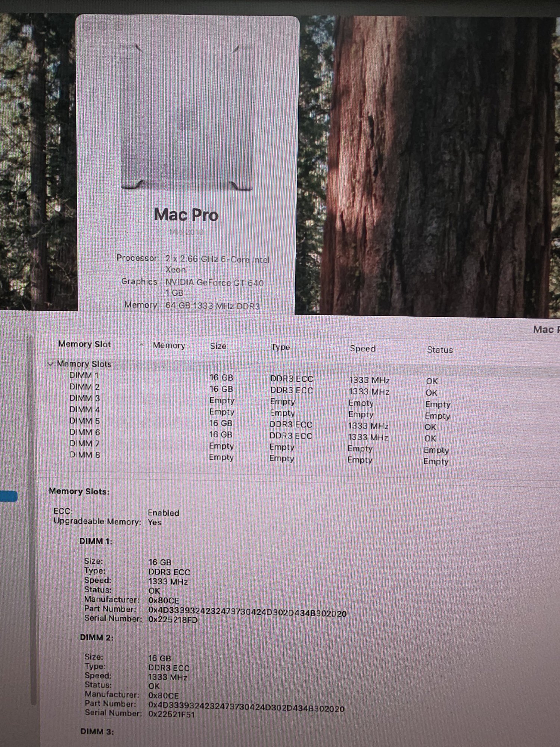Viewport: 560px width, 747px height.
Task: Click the NVIDIA GeForce GT 640 graphics value
Action: [214, 287]
